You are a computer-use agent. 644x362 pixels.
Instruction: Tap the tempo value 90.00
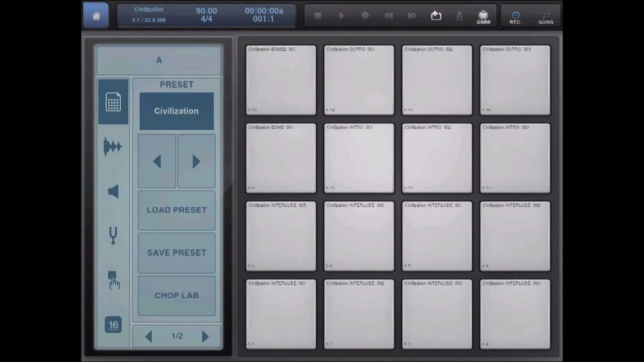click(x=206, y=11)
